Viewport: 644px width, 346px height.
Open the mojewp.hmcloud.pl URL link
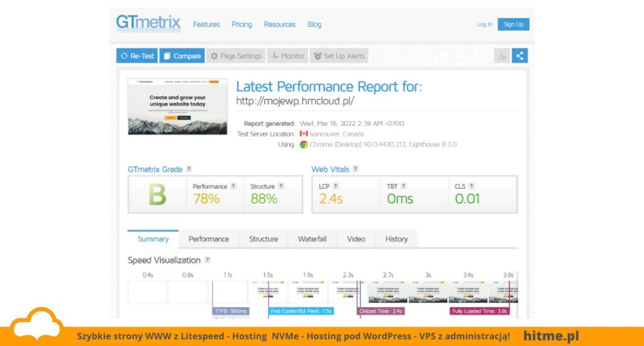[295, 101]
